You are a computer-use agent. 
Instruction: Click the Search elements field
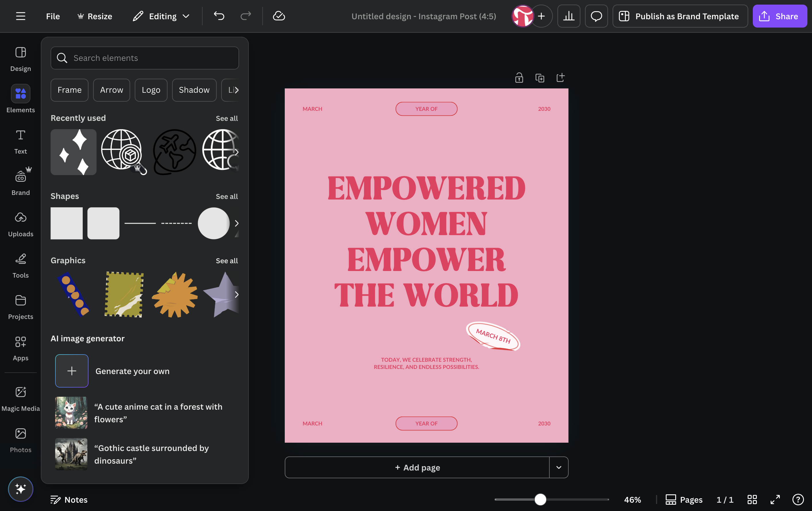pos(145,58)
